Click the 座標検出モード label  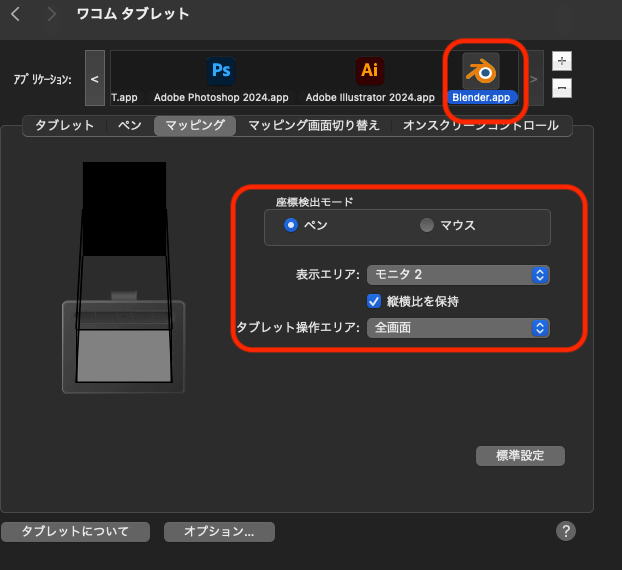(x=314, y=202)
